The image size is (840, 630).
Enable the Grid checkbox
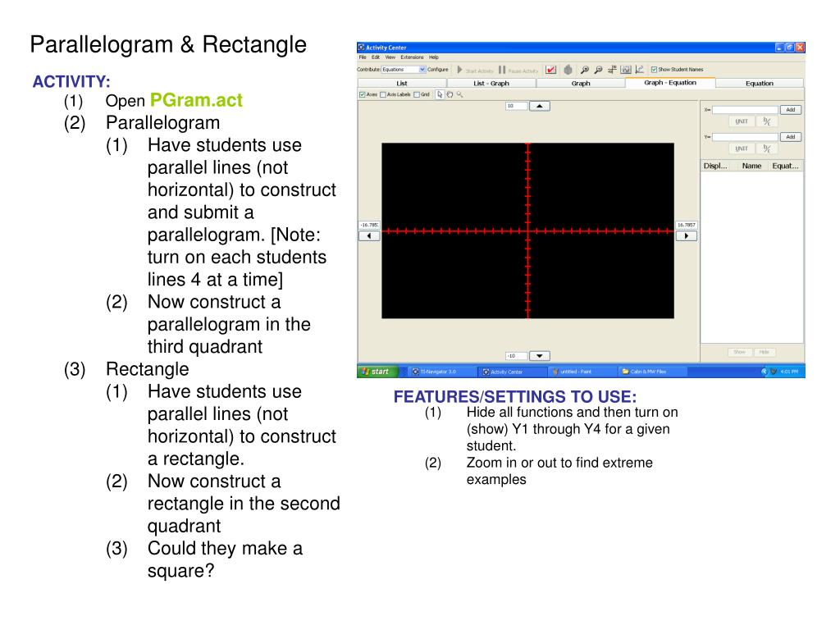coord(417,95)
